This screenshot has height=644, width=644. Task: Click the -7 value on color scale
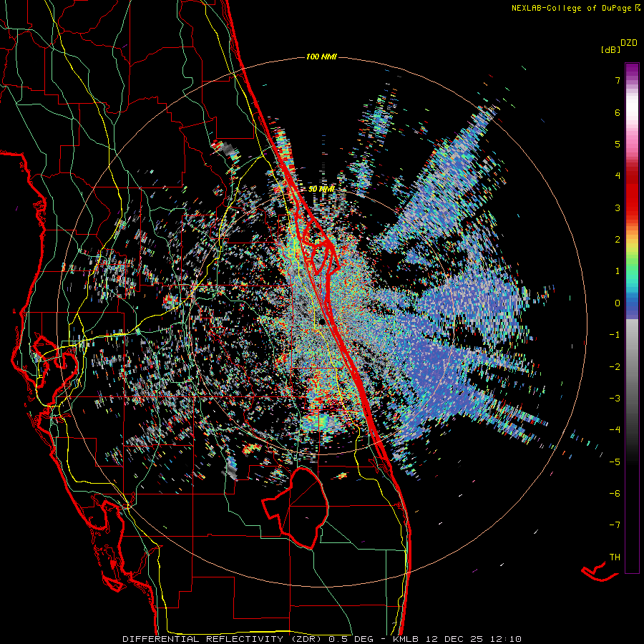tap(615, 525)
